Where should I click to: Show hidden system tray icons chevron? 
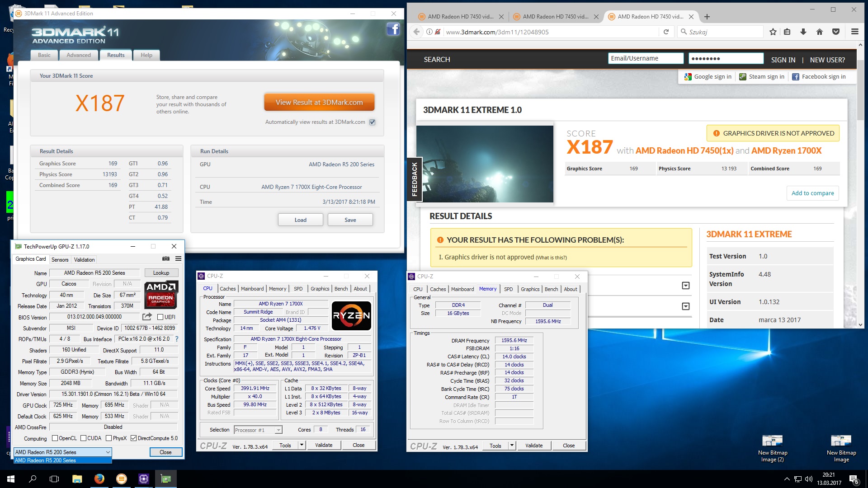point(787,479)
